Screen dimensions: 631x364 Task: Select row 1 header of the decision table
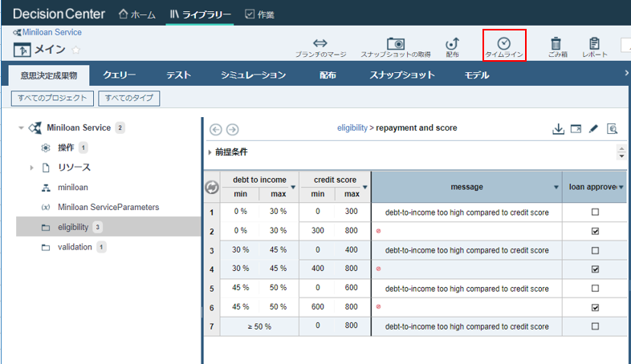[x=212, y=212]
